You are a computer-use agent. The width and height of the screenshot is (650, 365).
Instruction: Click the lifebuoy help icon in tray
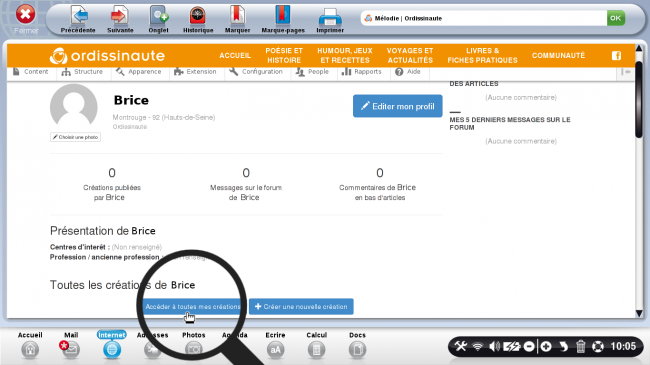tap(598, 346)
